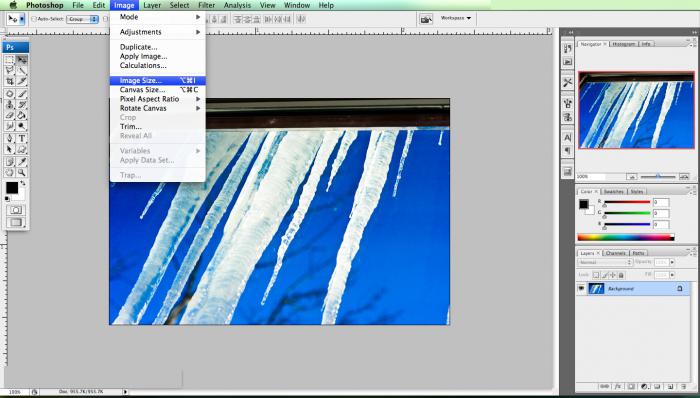
Task: Select the Paint Bucket tool
Action: (x=21, y=116)
